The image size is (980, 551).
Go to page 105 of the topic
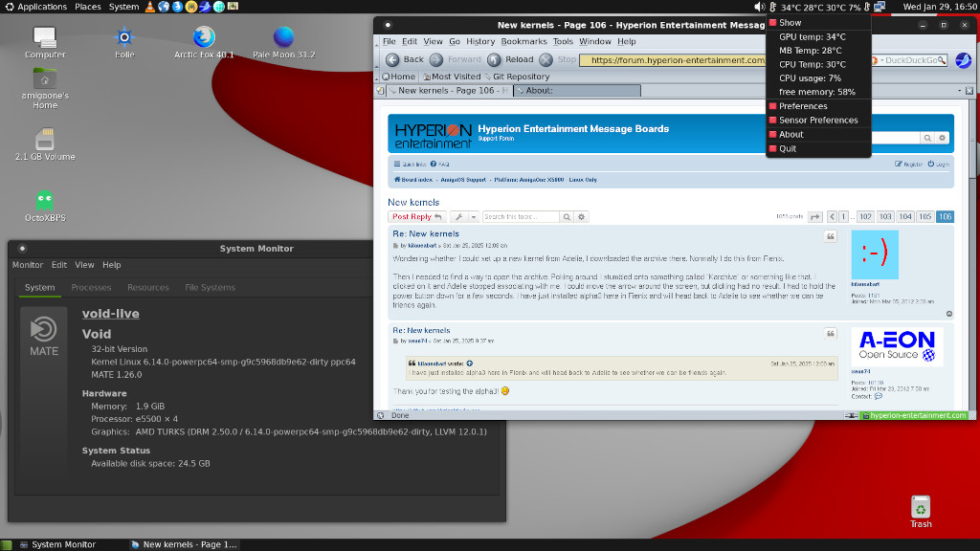click(925, 217)
